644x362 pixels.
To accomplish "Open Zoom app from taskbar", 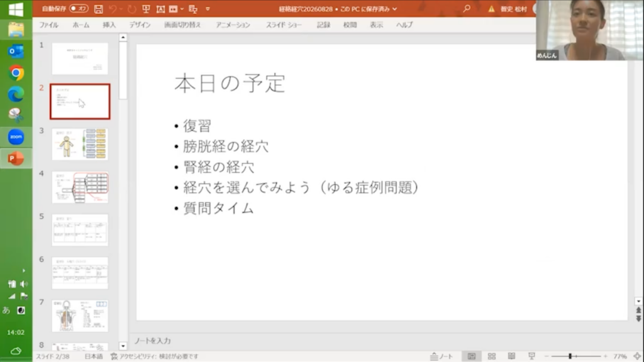I will click(16, 136).
